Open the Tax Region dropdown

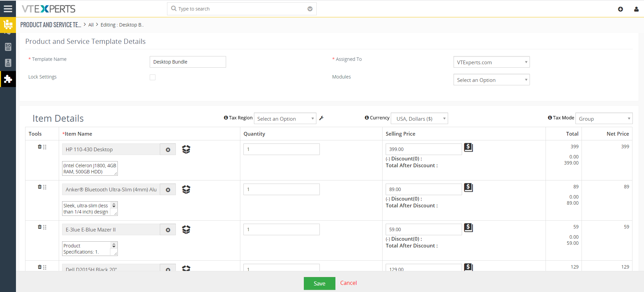(285, 119)
